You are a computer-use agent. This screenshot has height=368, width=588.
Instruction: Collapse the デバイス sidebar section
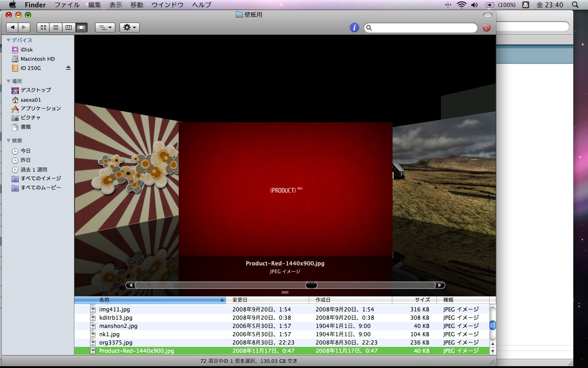[x=8, y=40]
